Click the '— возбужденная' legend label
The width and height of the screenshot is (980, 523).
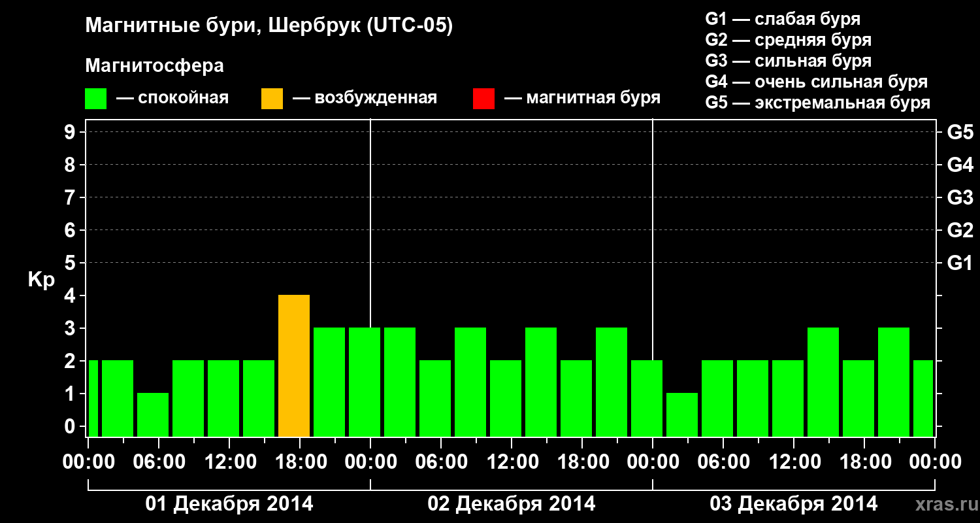(365, 99)
